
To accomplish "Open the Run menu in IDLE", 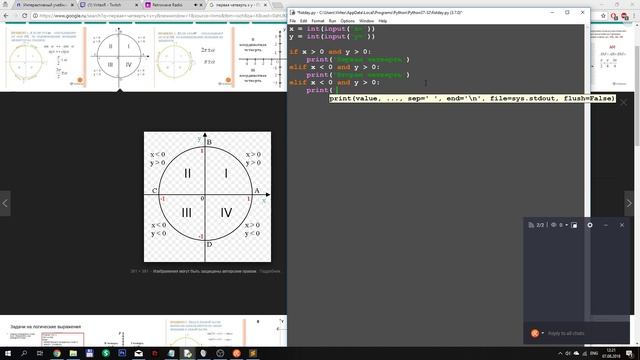I will pyautogui.click(x=332, y=21).
